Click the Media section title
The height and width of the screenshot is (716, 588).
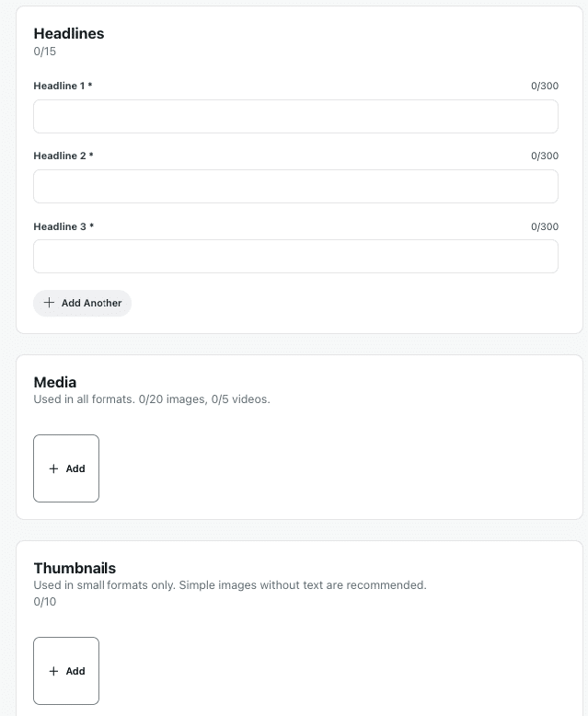(55, 382)
